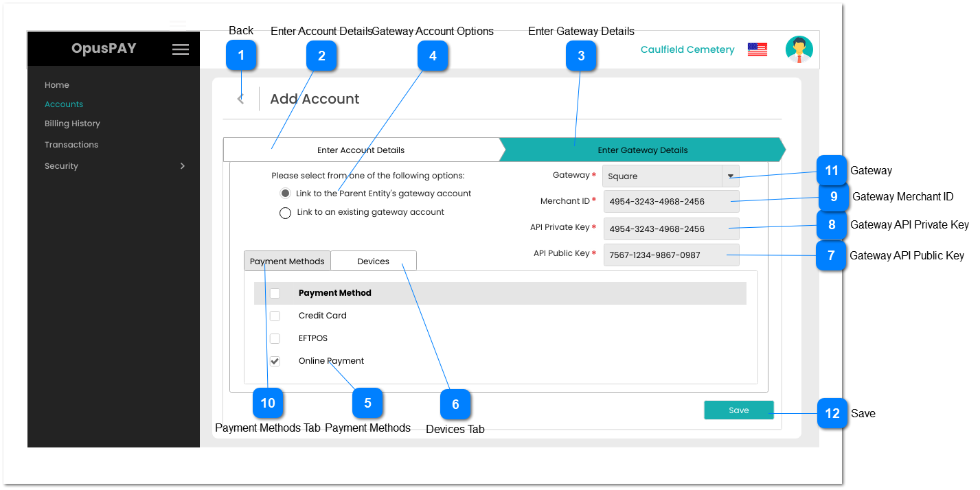Select the Link to an existing gateway account option
The height and width of the screenshot is (490, 980).
pos(285,213)
